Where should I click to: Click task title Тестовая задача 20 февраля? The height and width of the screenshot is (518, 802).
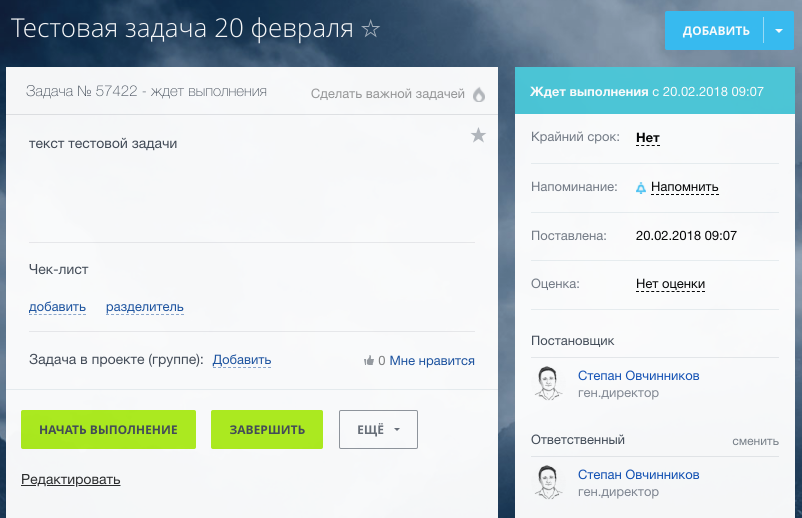(x=182, y=29)
